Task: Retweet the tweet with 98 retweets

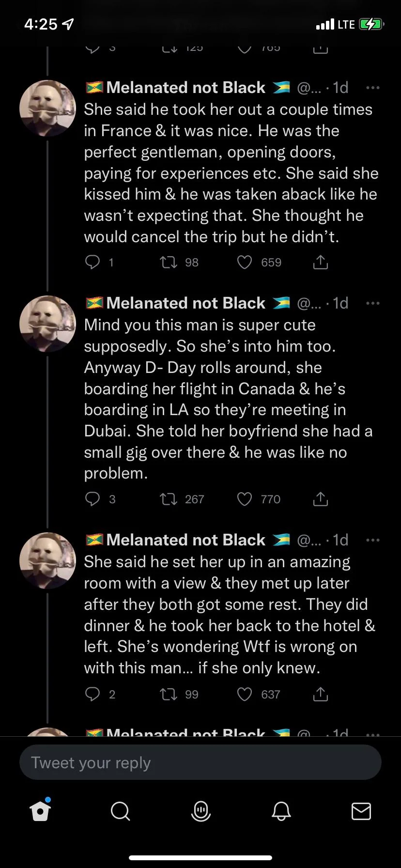Action: [168, 263]
